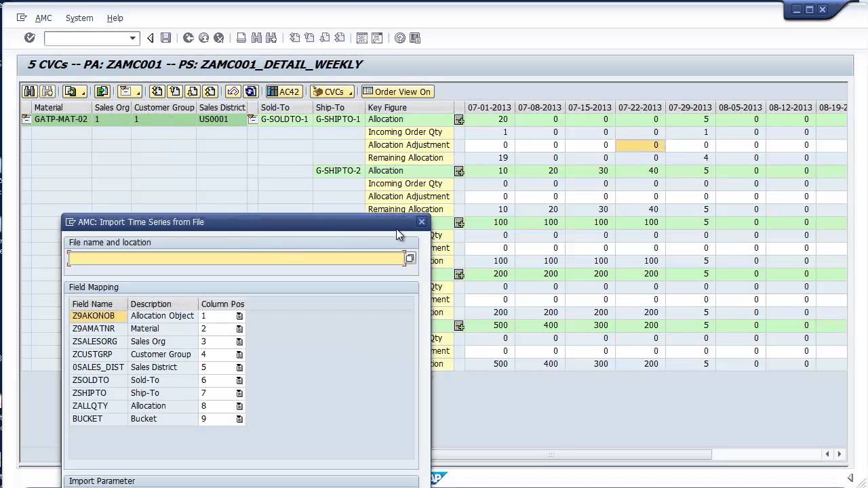Click the Find Next icon in standard toolbar
868x488 pixels.
click(x=271, y=38)
